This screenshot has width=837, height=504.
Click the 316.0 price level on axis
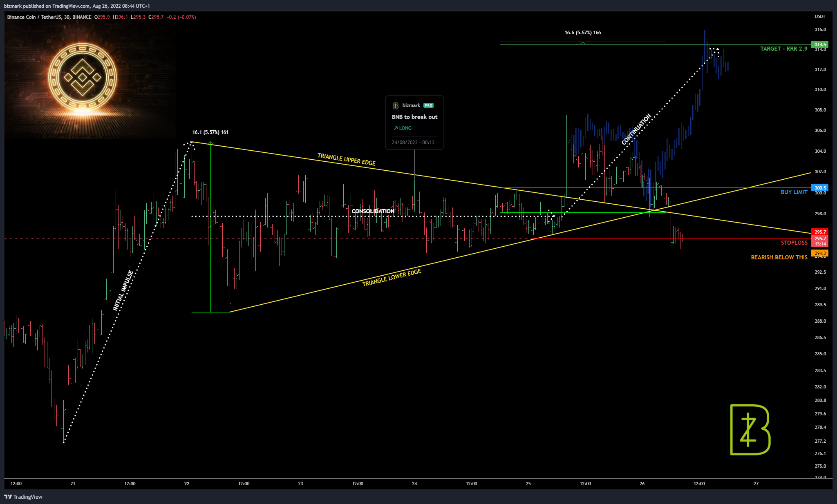(x=820, y=29)
